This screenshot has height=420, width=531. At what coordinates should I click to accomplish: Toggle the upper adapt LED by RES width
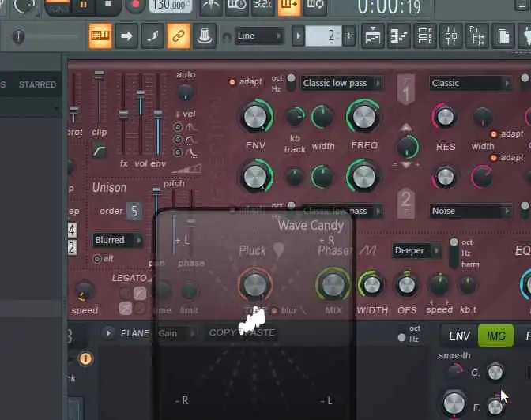pos(493,134)
